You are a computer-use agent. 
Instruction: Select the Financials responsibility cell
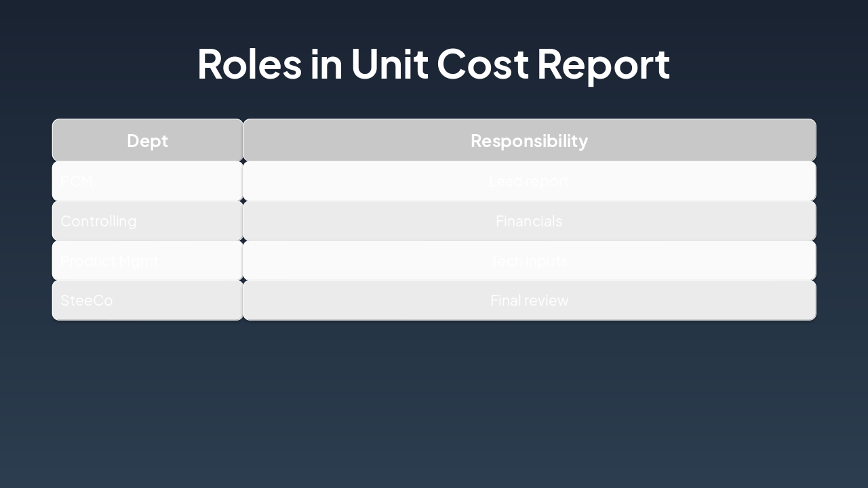click(529, 221)
